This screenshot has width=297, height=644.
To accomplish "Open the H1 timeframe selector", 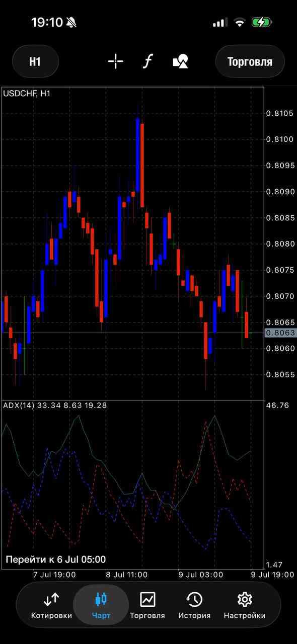I will point(35,61).
